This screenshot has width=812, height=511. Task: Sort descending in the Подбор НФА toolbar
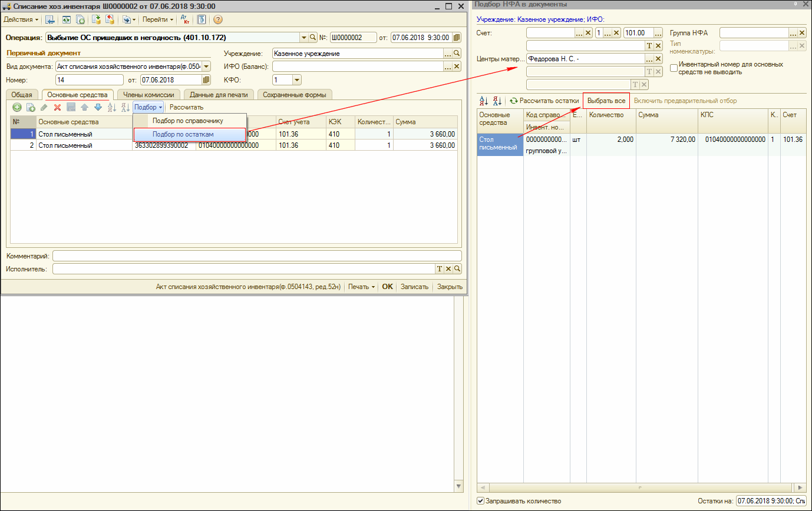point(496,101)
